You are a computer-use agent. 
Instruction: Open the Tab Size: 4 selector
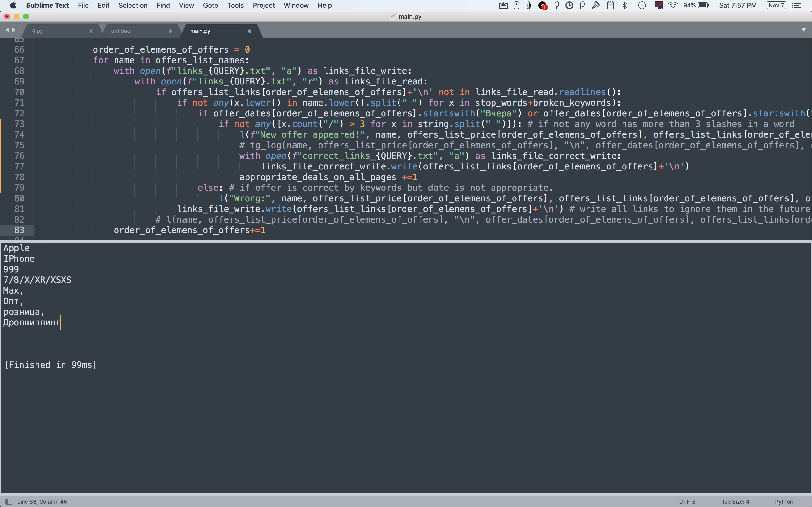[x=735, y=502]
